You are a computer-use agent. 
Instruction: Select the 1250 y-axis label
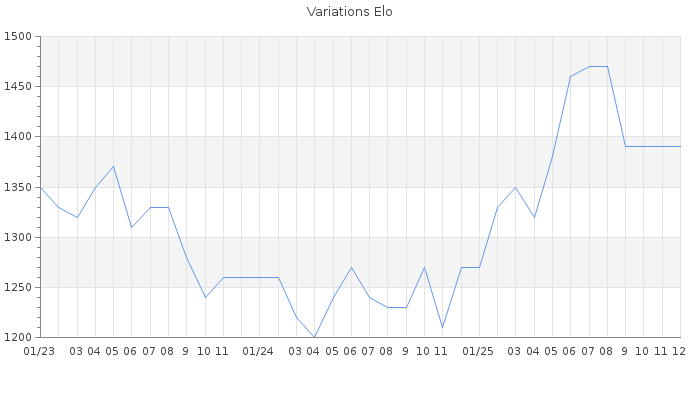[18, 287]
